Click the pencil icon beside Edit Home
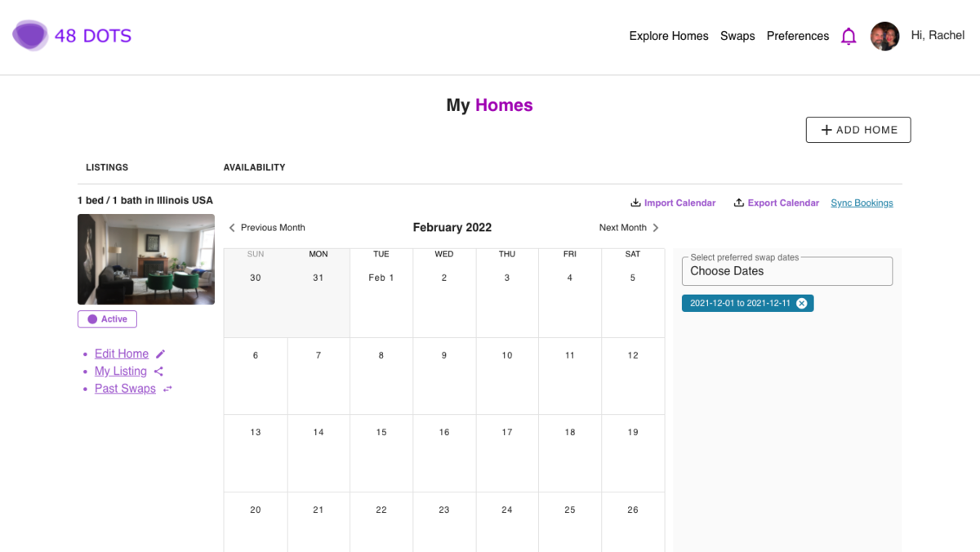 pos(161,354)
